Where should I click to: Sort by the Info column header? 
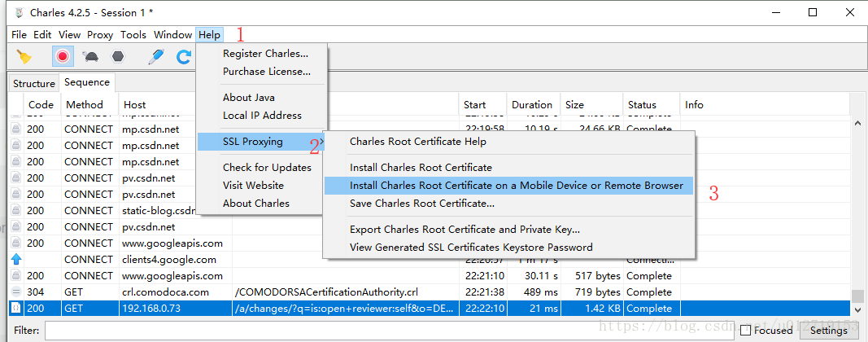tap(765, 105)
